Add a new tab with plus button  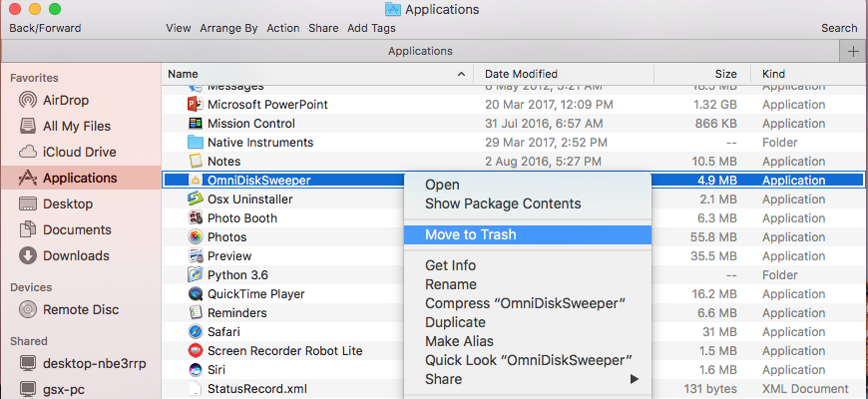[853, 52]
